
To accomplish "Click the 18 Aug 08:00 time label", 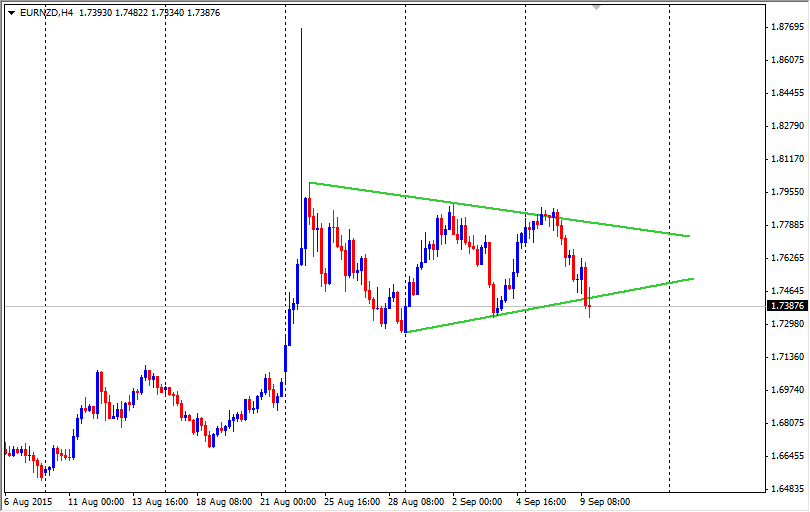I will 224,502.
